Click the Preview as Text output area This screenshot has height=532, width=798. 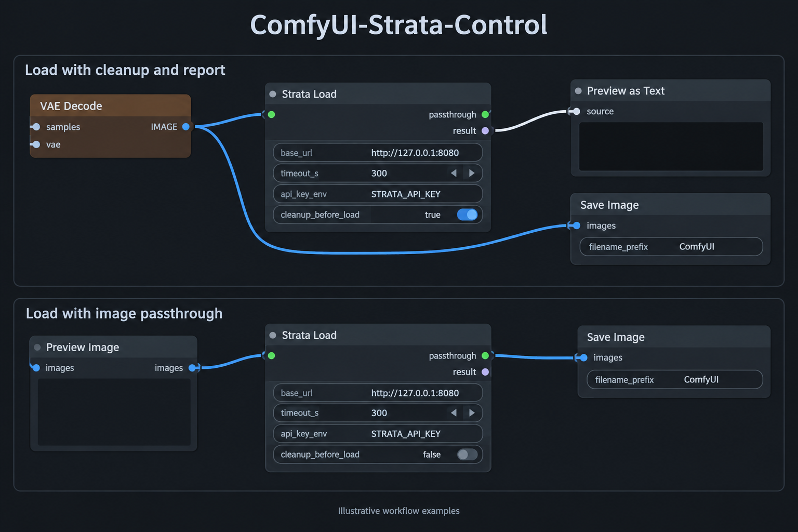671,147
